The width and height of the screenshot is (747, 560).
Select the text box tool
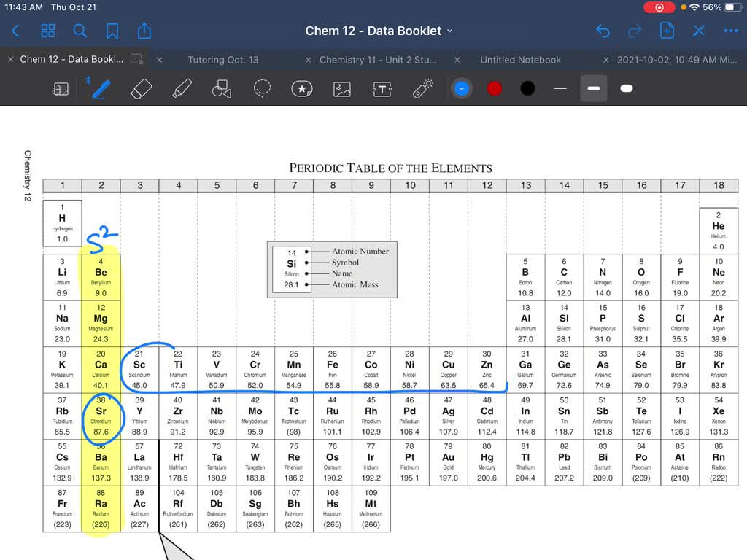[x=381, y=89]
